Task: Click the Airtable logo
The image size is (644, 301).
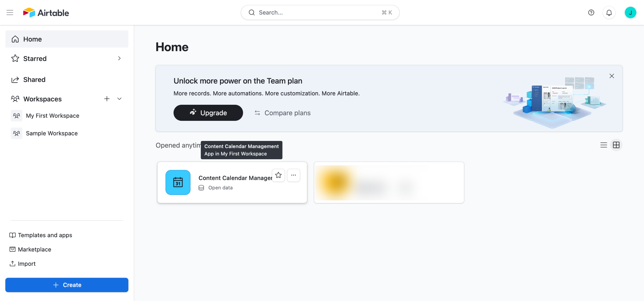Action: click(46, 13)
